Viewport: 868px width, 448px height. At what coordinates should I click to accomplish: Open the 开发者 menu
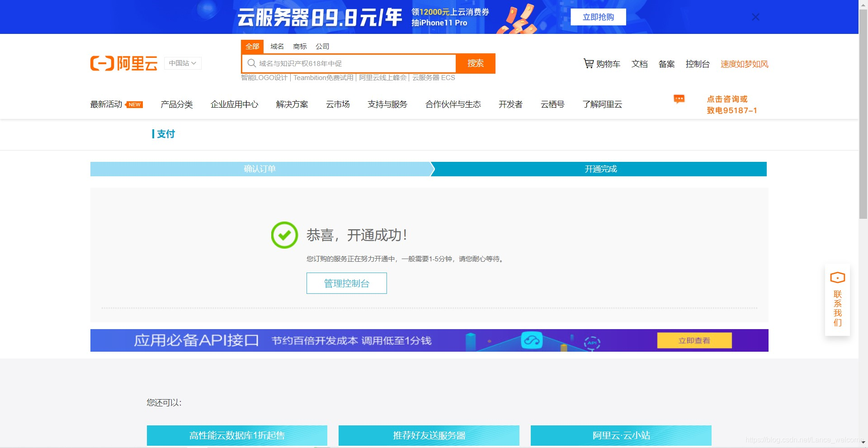coord(510,104)
